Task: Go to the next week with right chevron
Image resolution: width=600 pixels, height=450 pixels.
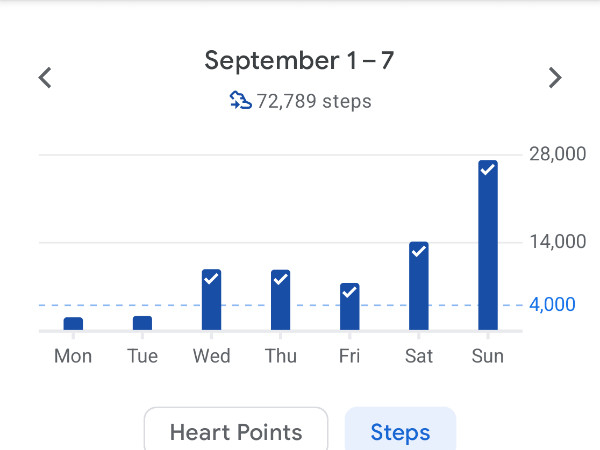Action: click(x=555, y=78)
